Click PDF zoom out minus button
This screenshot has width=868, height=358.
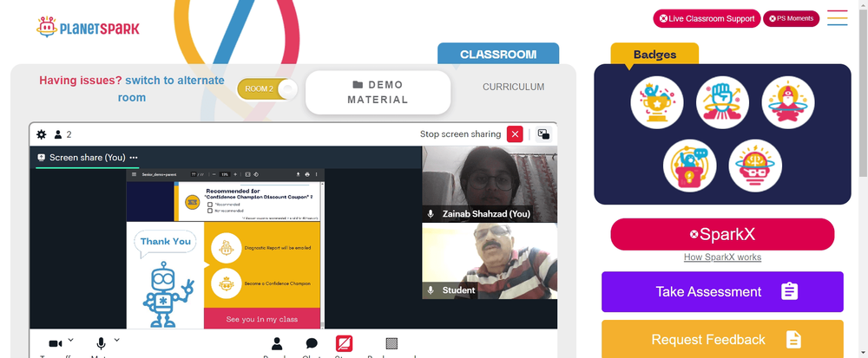tap(215, 174)
